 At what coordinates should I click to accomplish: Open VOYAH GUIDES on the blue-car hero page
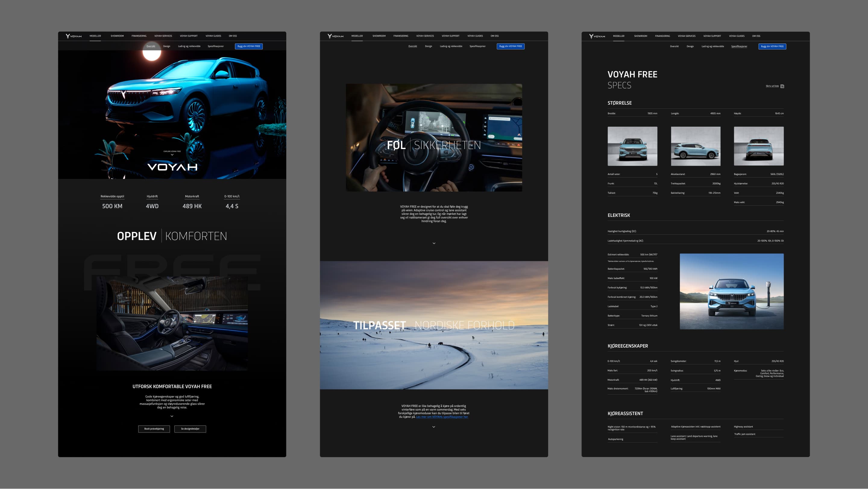click(213, 36)
